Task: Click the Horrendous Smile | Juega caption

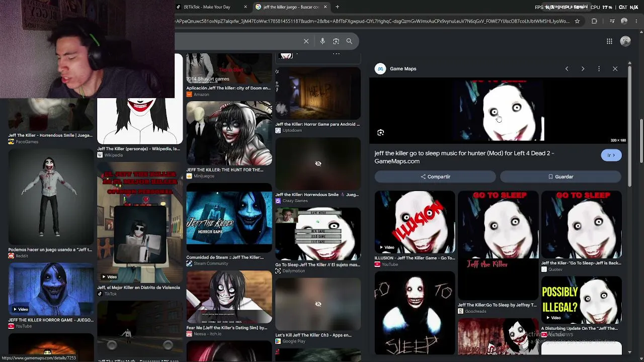Action: pos(50,135)
